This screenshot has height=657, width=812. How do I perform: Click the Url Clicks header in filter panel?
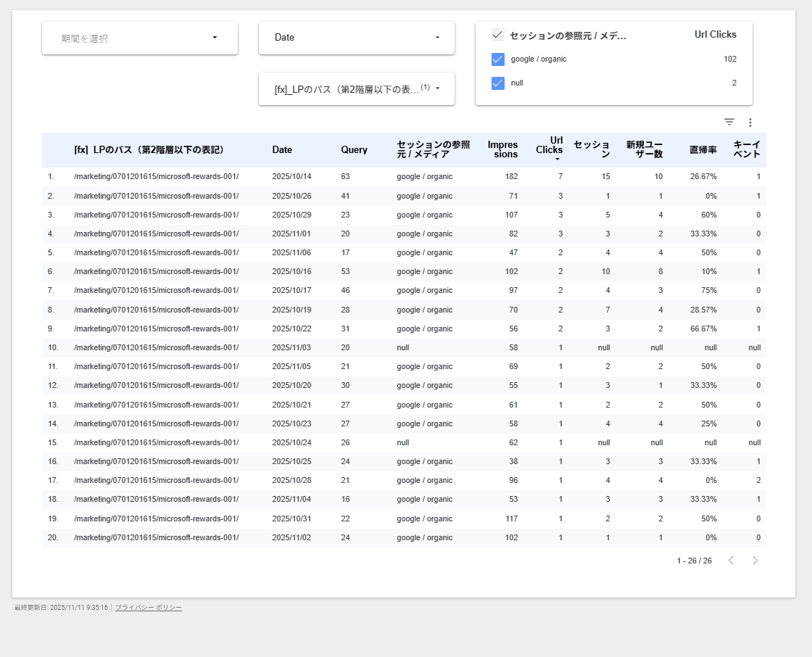[715, 35]
